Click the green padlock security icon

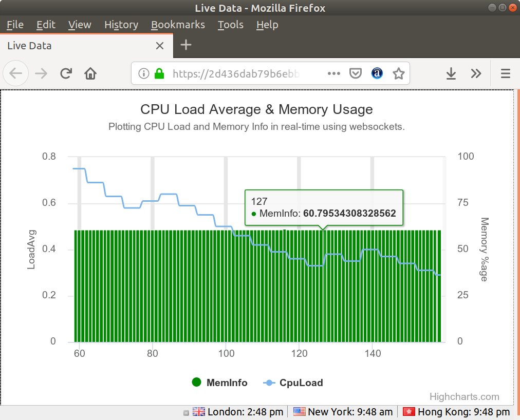pos(159,74)
